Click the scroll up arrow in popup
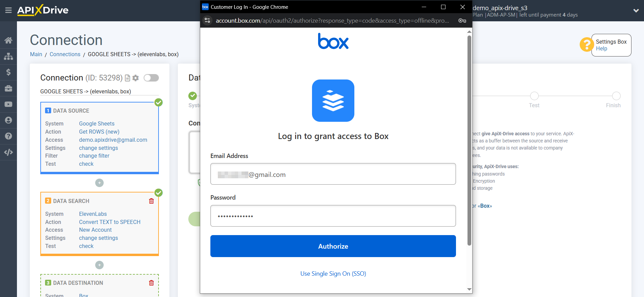The image size is (644, 297). click(469, 31)
